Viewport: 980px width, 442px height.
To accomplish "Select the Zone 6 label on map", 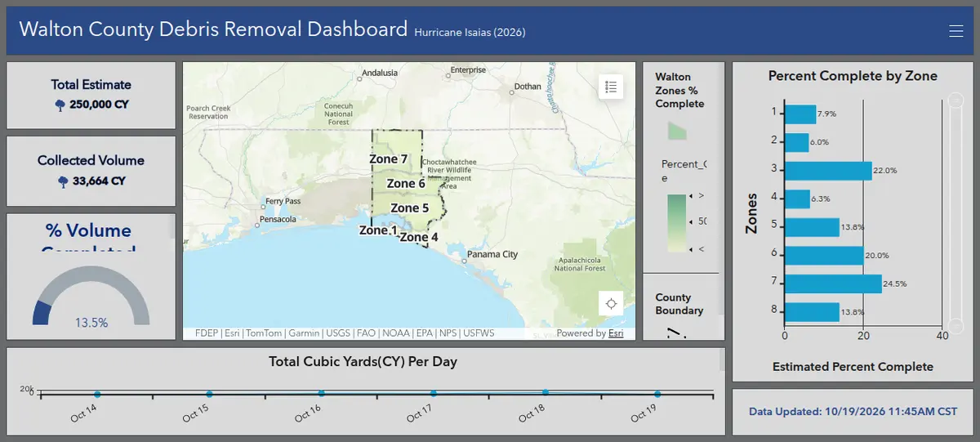I will pos(406,183).
